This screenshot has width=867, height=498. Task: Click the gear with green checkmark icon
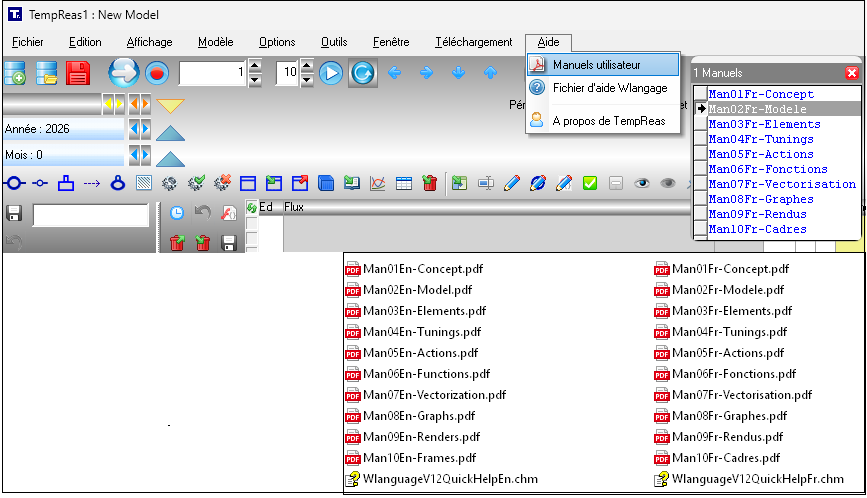(x=196, y=182)
